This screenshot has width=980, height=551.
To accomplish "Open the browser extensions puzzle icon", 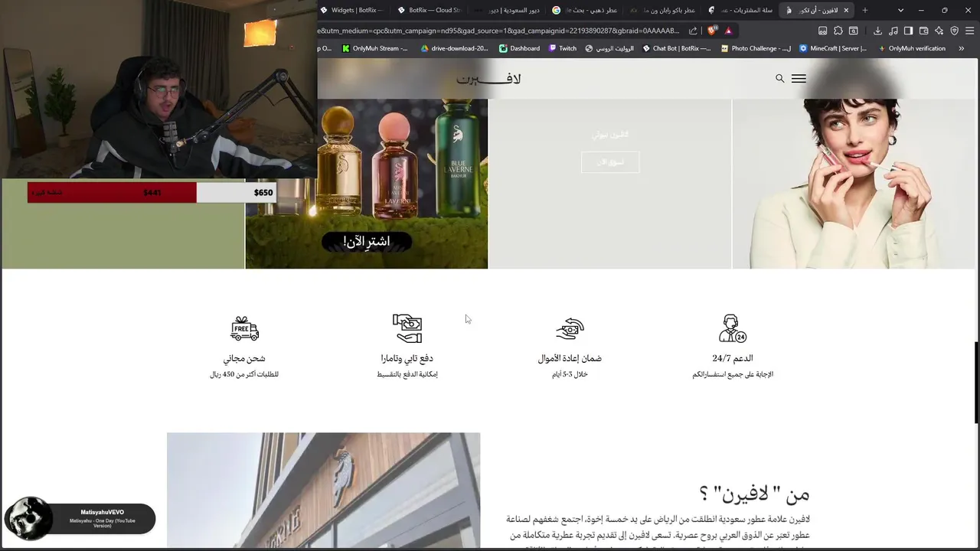I will click(838, 31).
